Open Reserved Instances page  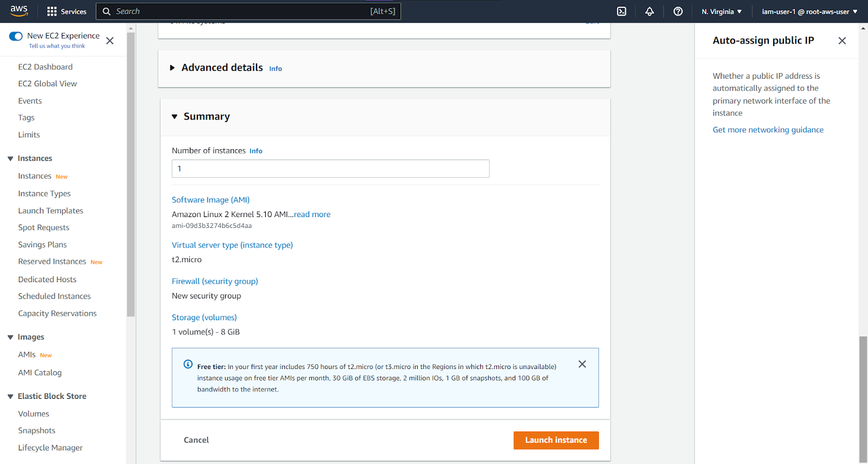[x=52, y=262]
